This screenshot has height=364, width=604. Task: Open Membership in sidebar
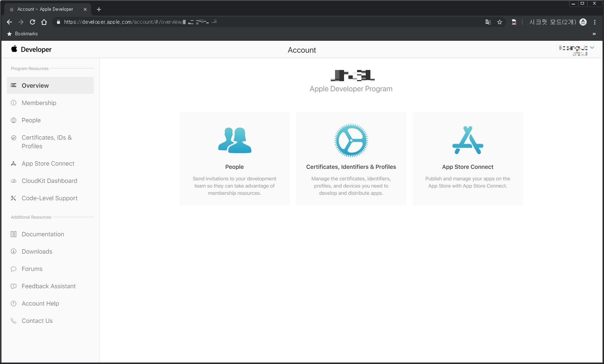tap(50, 103)
